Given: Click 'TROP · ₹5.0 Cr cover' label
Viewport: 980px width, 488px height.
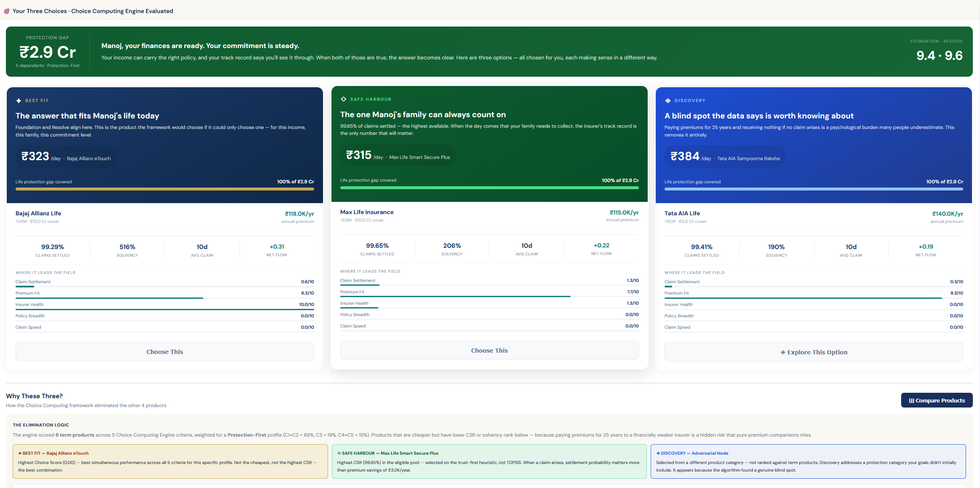Looking at the screenshot, I should tap(685, 222).
